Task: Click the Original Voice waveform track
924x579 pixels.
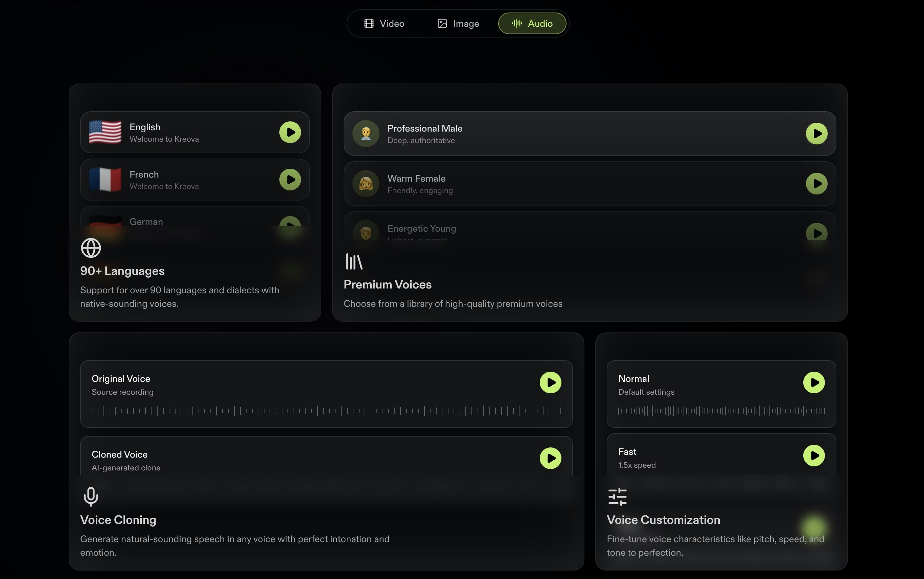Action: click(326, 411)
